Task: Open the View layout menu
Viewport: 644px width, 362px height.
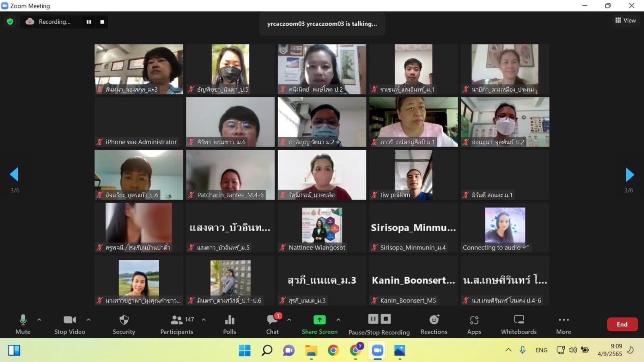Action: tap(625, 21)
